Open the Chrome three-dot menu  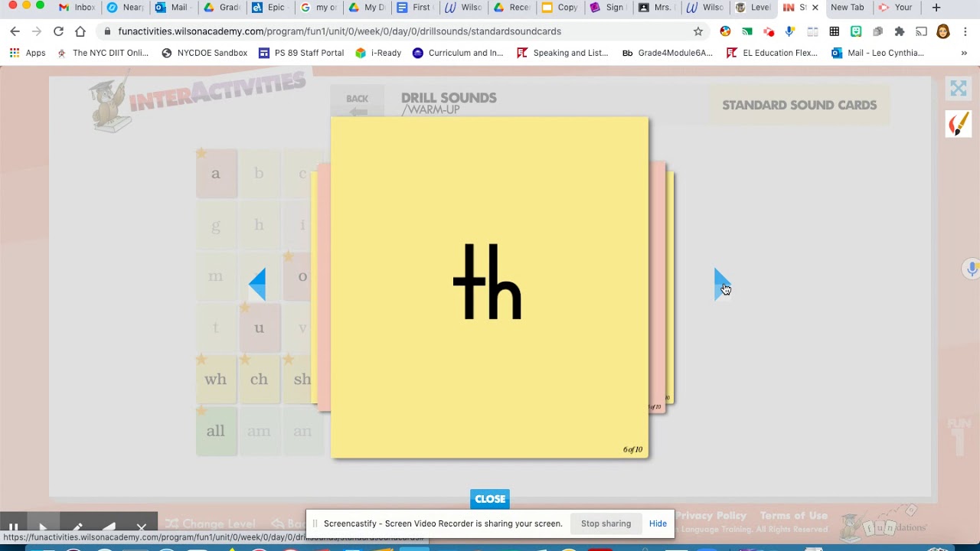click(x=965, y=31)
